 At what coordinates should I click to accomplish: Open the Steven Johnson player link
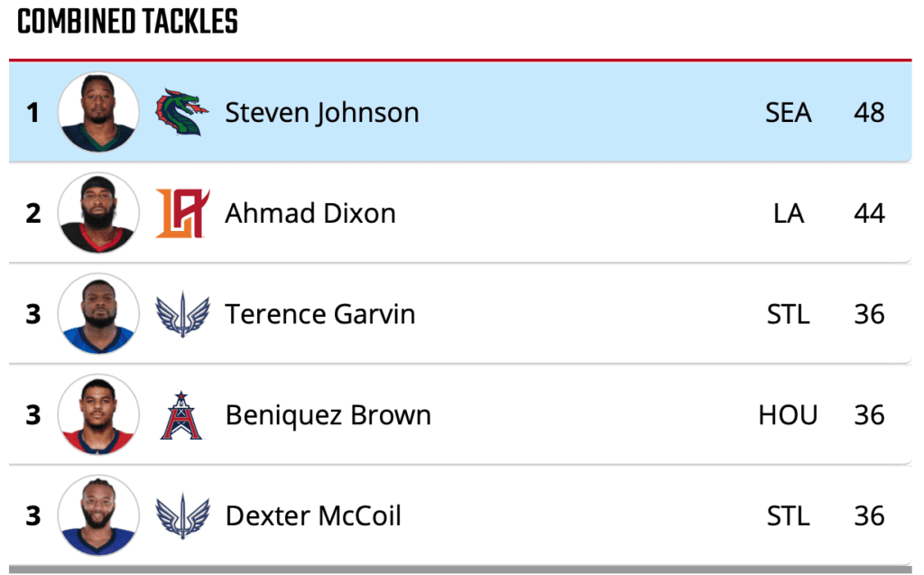coord(322,113)
